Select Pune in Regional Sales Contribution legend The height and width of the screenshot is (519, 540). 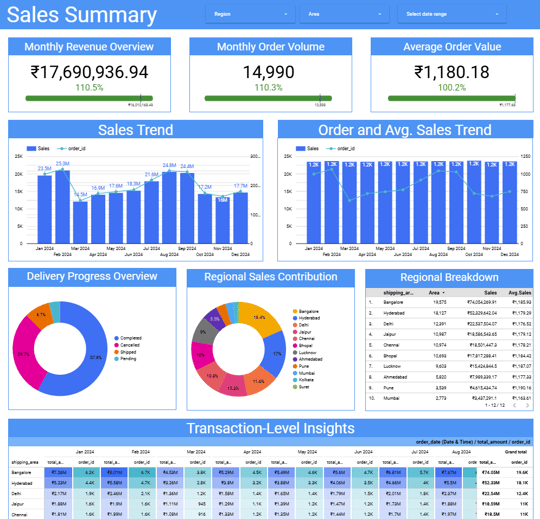(x=301, y=366)
